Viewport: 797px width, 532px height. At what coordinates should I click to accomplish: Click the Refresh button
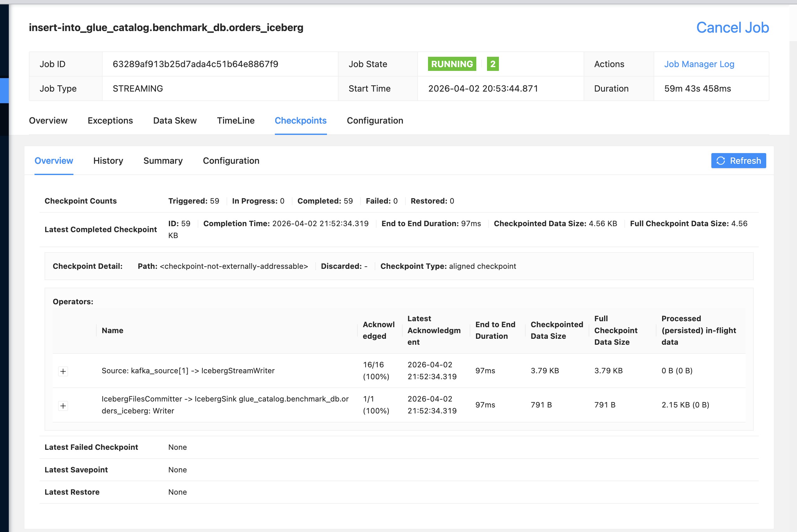[x=738, y=161]
